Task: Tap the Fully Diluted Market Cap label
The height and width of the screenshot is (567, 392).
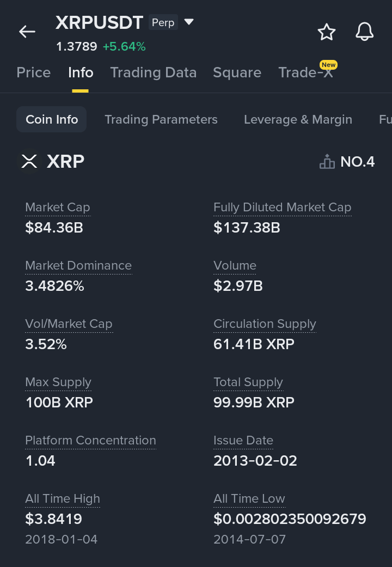Action: pyautogui.click(x=282, y=208)
